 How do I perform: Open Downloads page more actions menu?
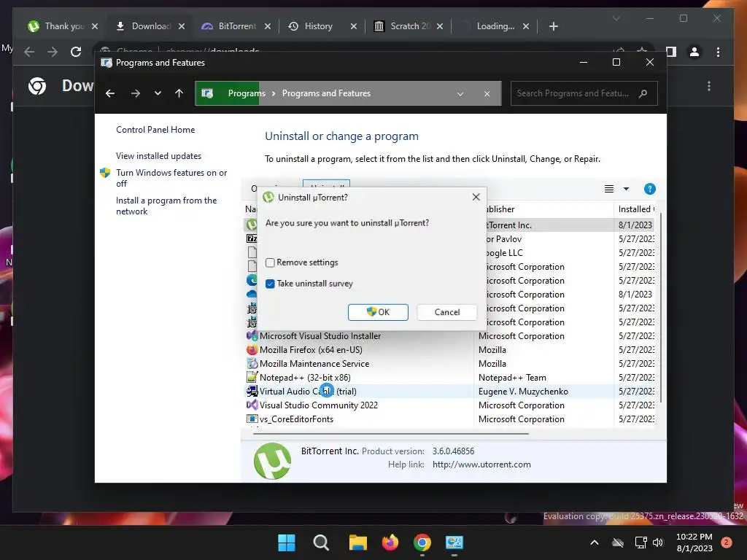point(709,86)
